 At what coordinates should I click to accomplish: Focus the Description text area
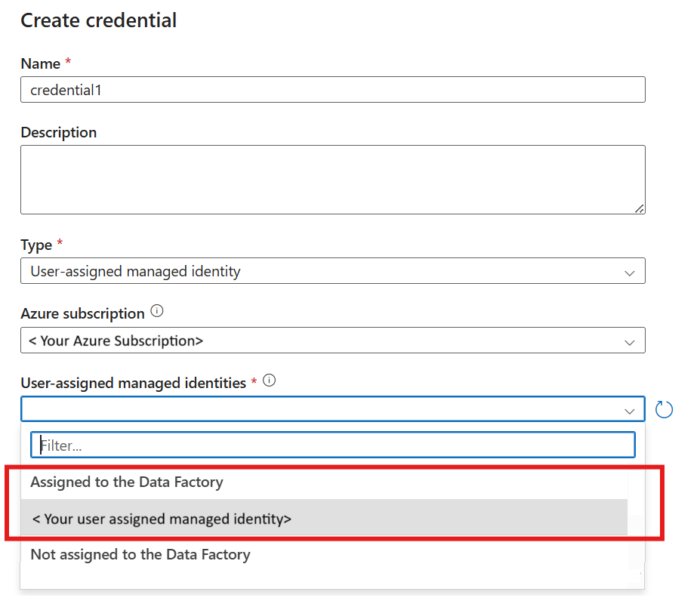332,180
